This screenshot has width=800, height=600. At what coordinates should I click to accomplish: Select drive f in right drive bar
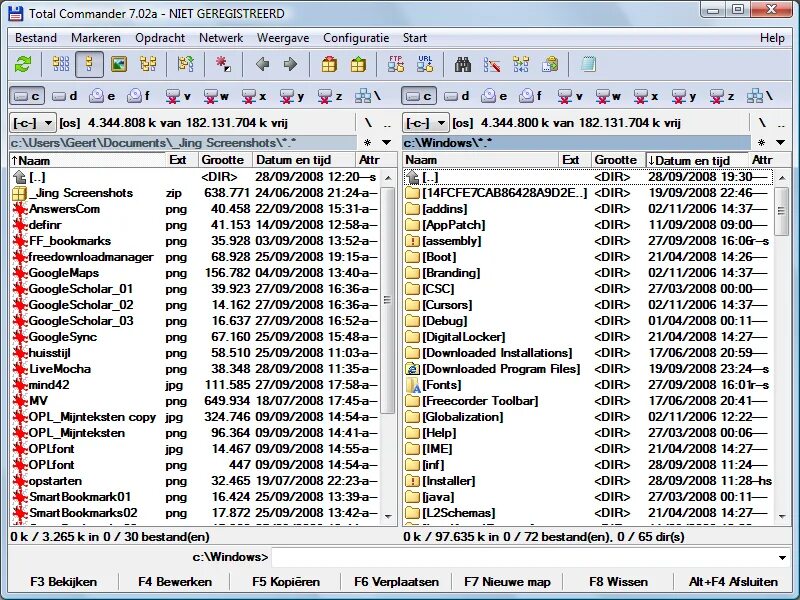coord(530,95)
